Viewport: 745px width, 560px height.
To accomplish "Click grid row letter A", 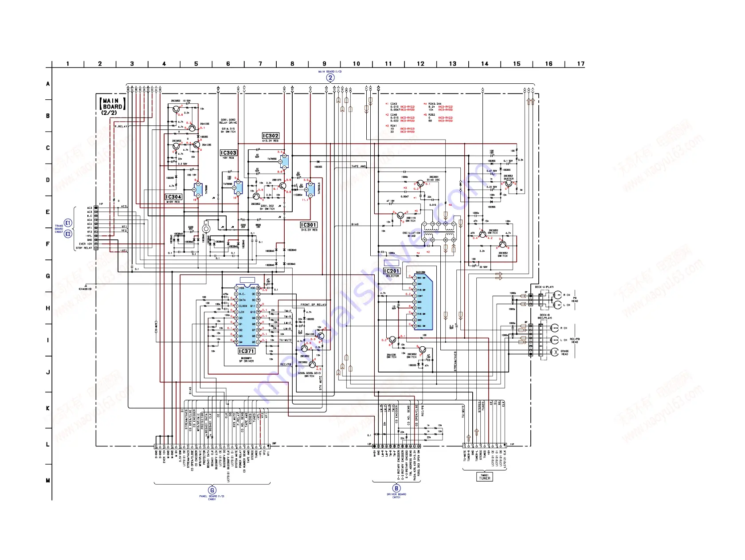I will point(48,84).
